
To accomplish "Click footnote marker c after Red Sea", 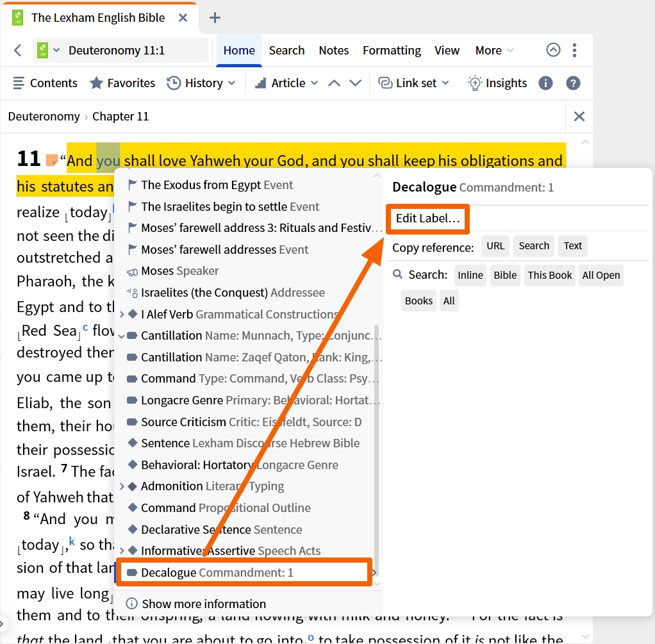I will (85, 327).
